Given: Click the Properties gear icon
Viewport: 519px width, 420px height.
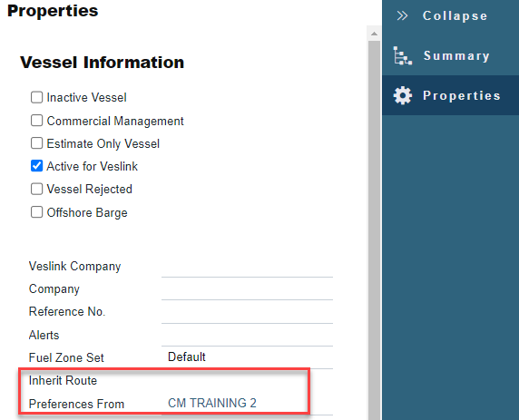Looking at the screenshot, I should coord(403,95).
